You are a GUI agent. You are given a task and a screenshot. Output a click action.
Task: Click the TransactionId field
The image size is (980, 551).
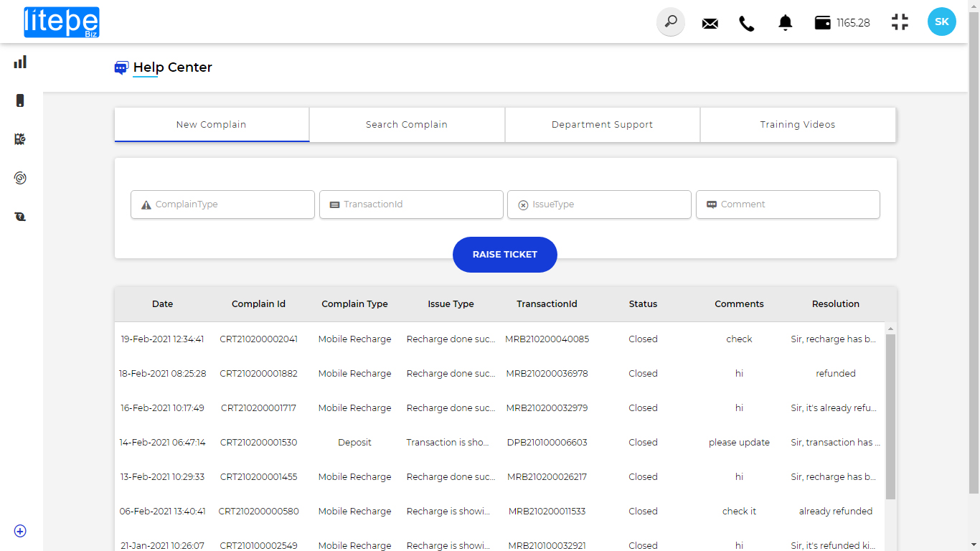pos(411,204)
